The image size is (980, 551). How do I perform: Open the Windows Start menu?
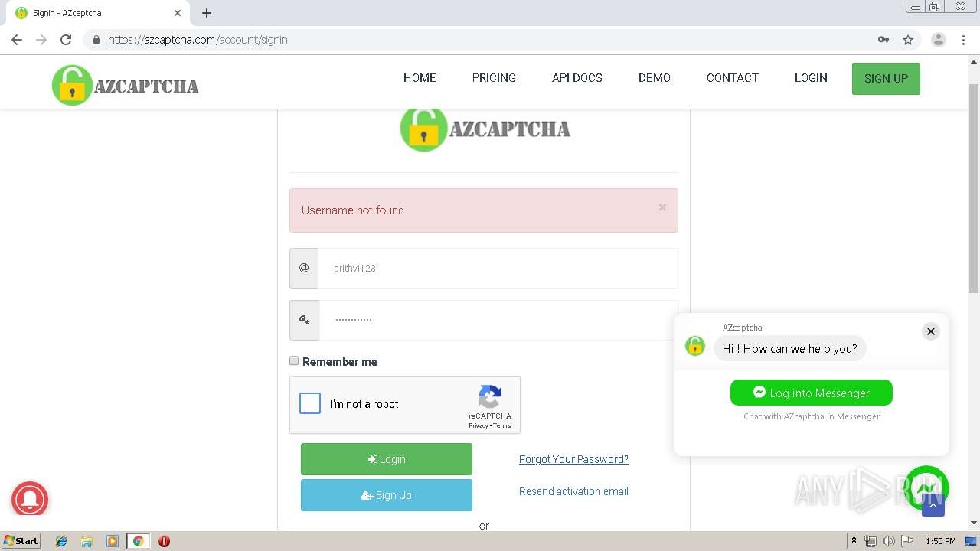coord(21,541)
